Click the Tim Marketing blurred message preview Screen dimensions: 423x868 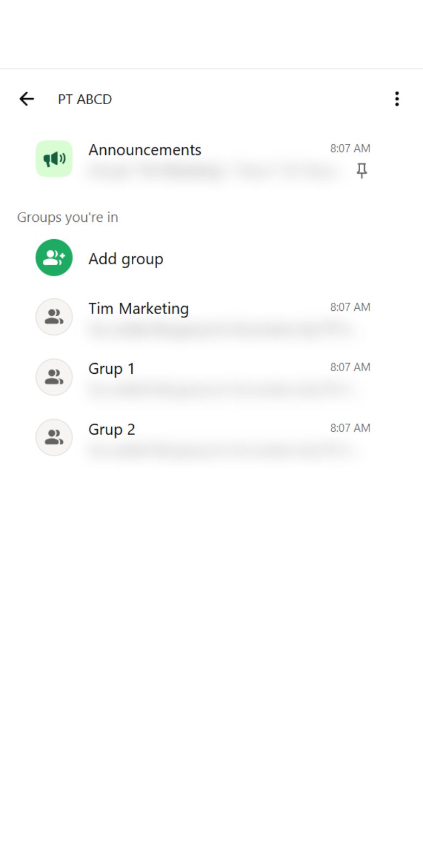click(220, 329)
